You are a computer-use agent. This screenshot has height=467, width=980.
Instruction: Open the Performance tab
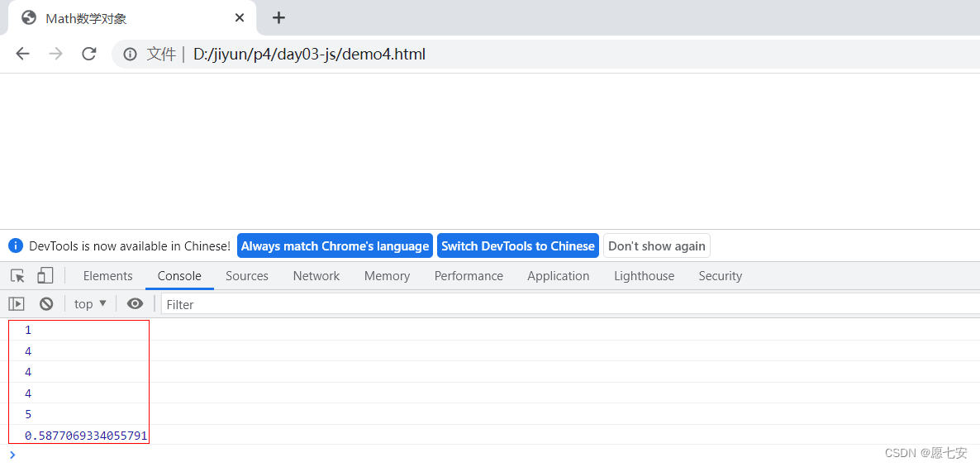tap(469, 276)
